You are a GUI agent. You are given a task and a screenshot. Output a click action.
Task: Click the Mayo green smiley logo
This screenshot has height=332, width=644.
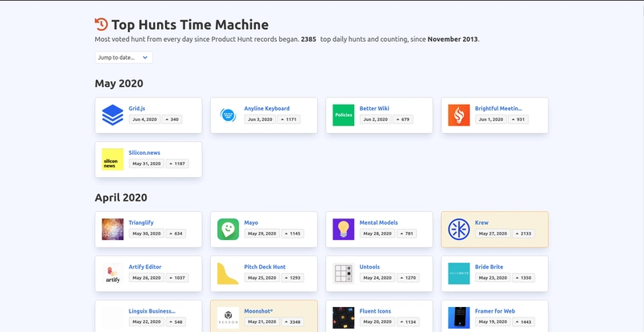pos(228,230)
